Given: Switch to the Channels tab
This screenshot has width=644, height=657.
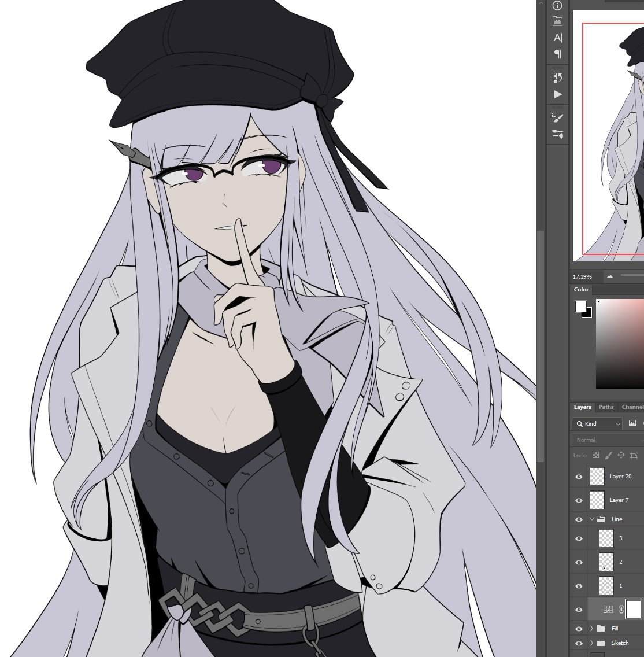Looking at the screenshot, I should pos(632,407).
